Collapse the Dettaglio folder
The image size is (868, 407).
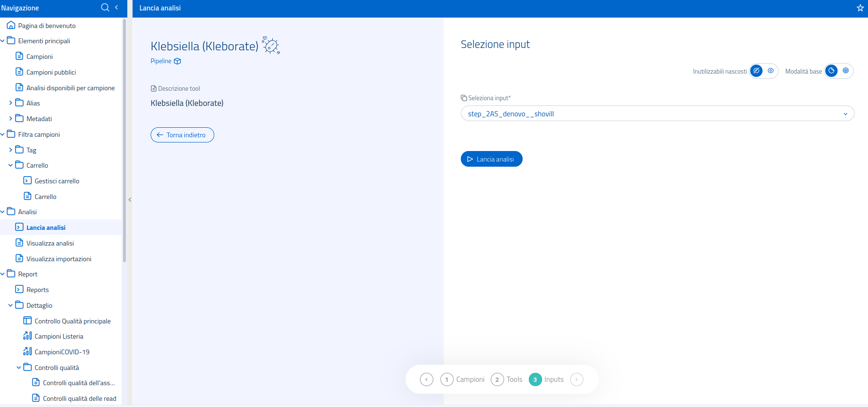(x=10, y=305)
